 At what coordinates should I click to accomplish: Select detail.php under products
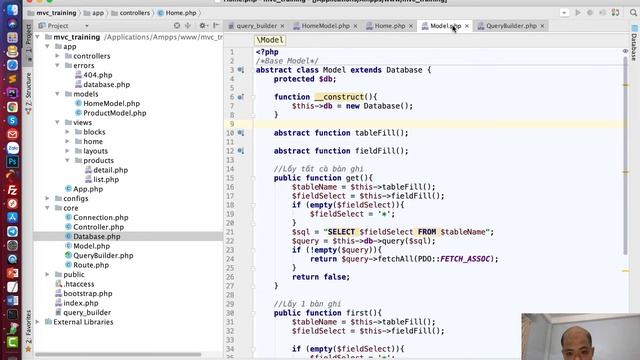111,170
